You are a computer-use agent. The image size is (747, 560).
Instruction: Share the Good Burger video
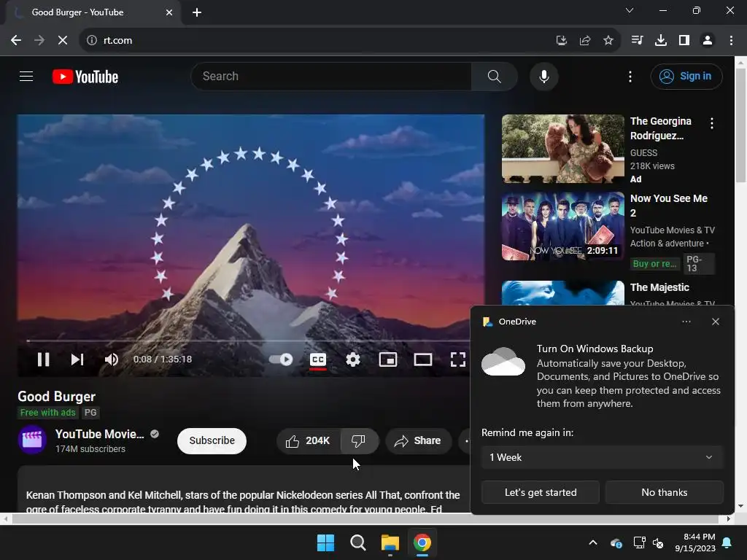coord(418,441)
